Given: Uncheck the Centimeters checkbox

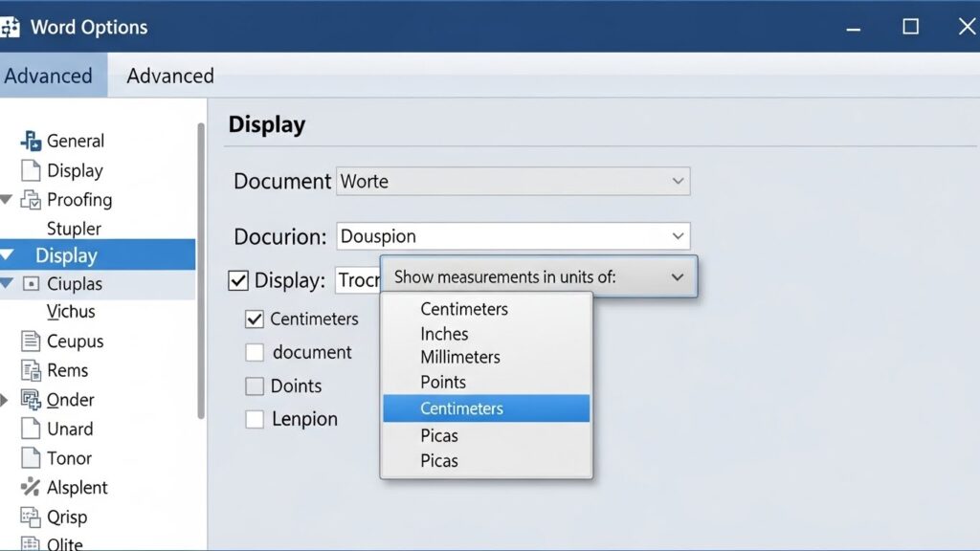Looking at the screenshot, I should (x=255, y=320).
